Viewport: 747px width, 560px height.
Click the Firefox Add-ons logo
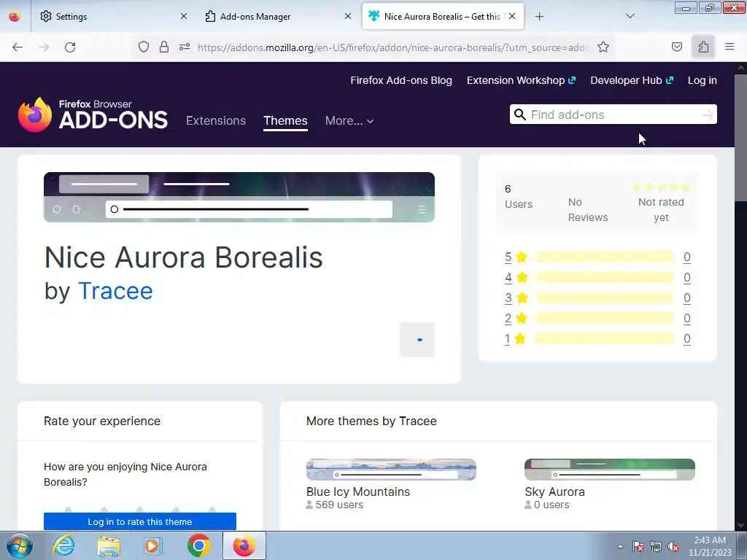point(93,114)
